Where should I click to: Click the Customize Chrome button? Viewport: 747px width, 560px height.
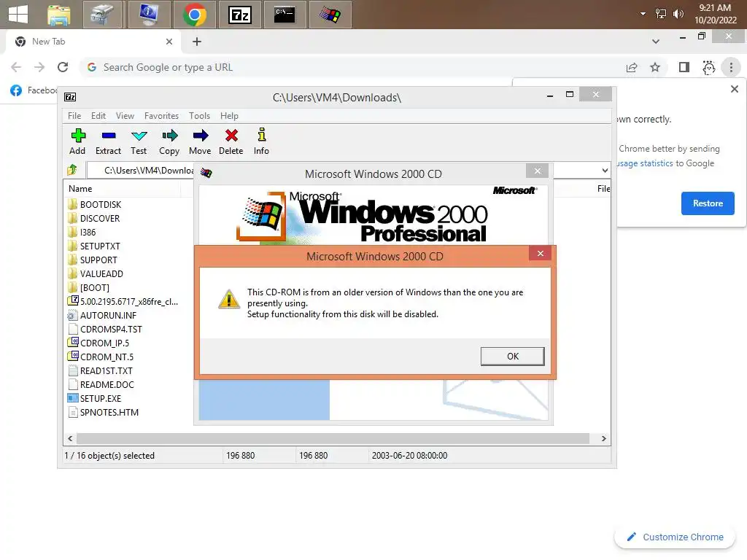(675, 537)
